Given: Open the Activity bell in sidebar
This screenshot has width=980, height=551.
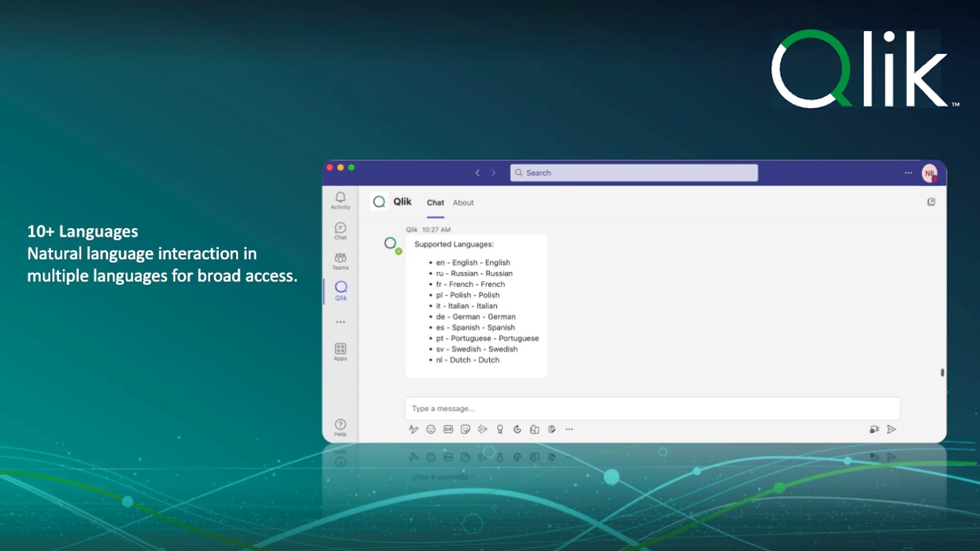Looking at the screenshot, I should (x=340, y=199).
